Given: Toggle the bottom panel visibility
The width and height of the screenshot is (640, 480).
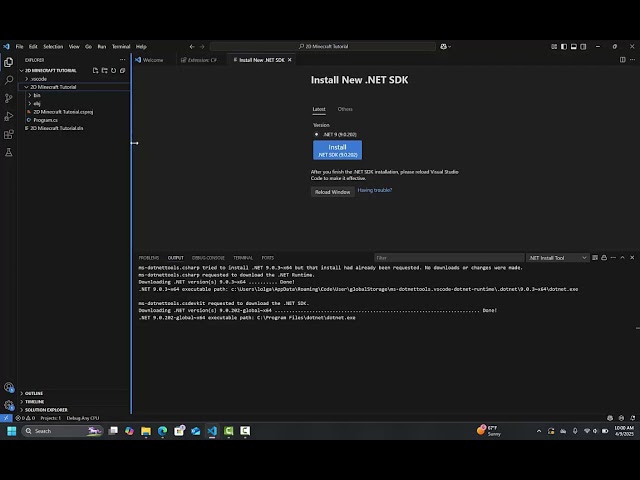Looking at the screenshot, I should click(x=573, y=47).
